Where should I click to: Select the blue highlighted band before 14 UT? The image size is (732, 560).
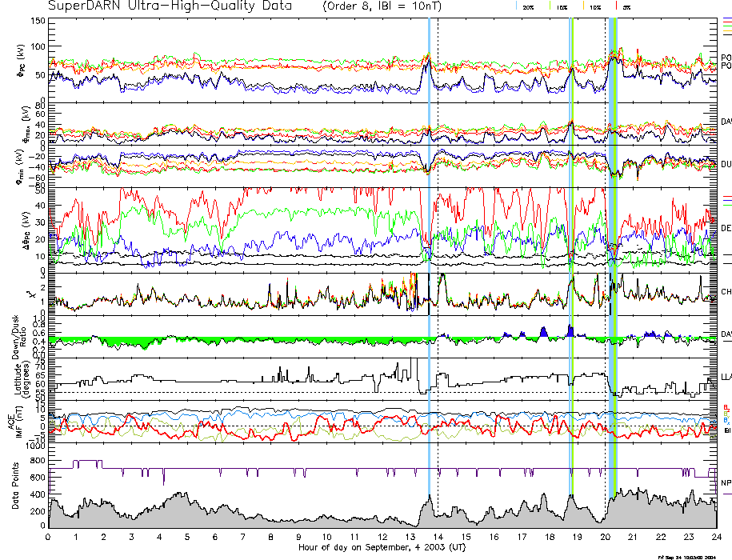tap(429, 240)
